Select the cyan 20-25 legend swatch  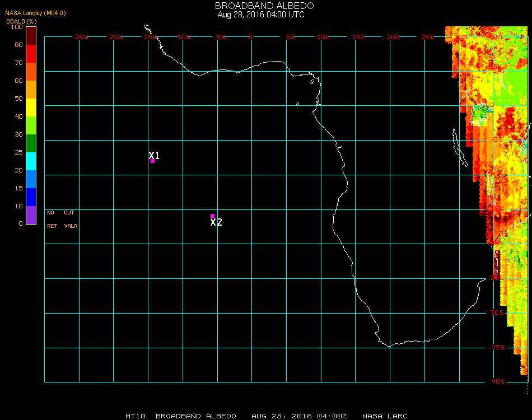tap(31, 161)
